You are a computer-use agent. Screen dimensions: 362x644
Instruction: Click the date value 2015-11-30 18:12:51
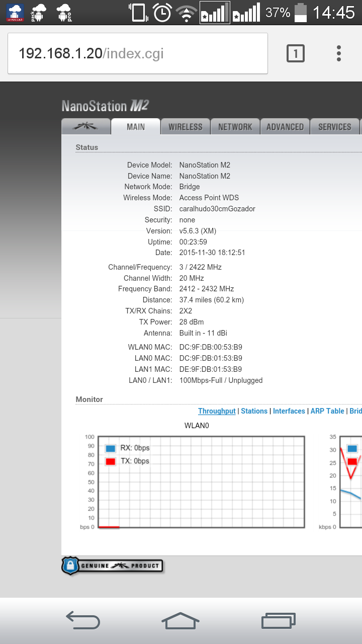(212, 253)
